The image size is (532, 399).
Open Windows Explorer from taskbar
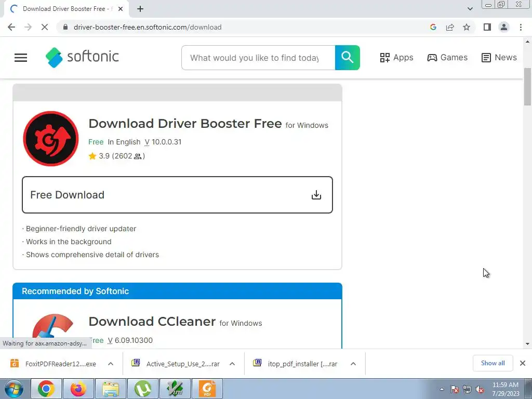[111, 389]
